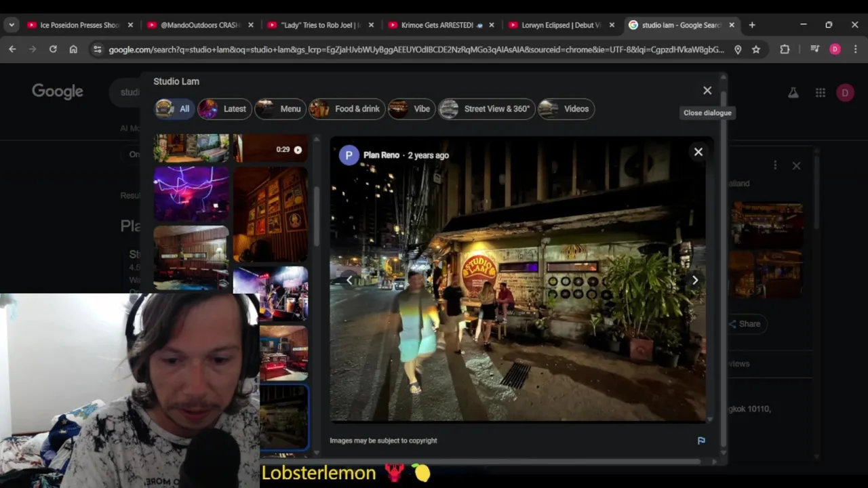Show the next photo arrow

pos(694,280)
